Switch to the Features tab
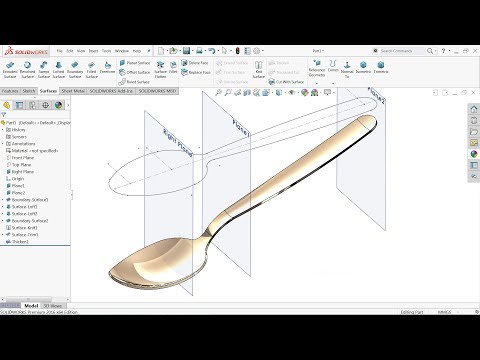The width and height of the screenshot is (480, 360). click(x=10, y=91)
